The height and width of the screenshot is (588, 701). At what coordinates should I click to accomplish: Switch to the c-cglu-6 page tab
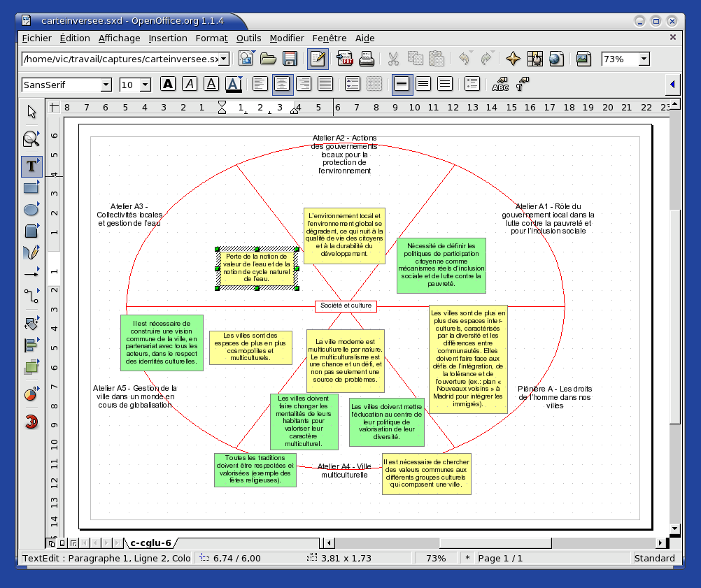coord(150,543)
